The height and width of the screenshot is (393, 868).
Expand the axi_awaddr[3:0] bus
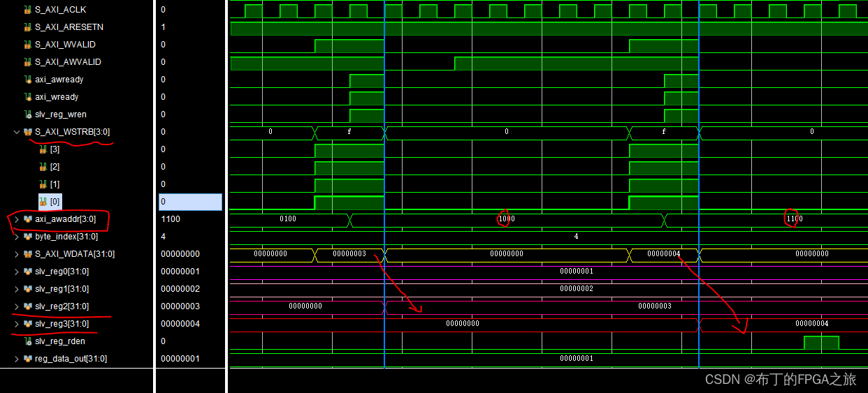click(x=17, y=219)
